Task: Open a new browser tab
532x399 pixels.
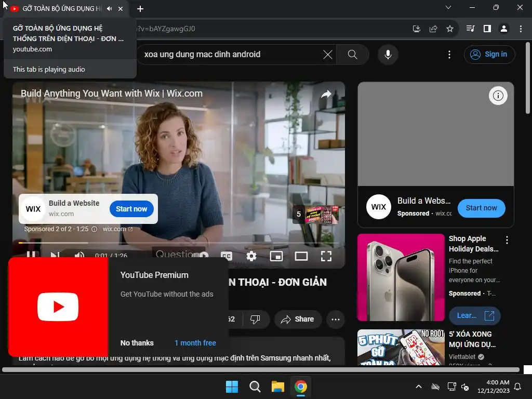Action: 140,9
